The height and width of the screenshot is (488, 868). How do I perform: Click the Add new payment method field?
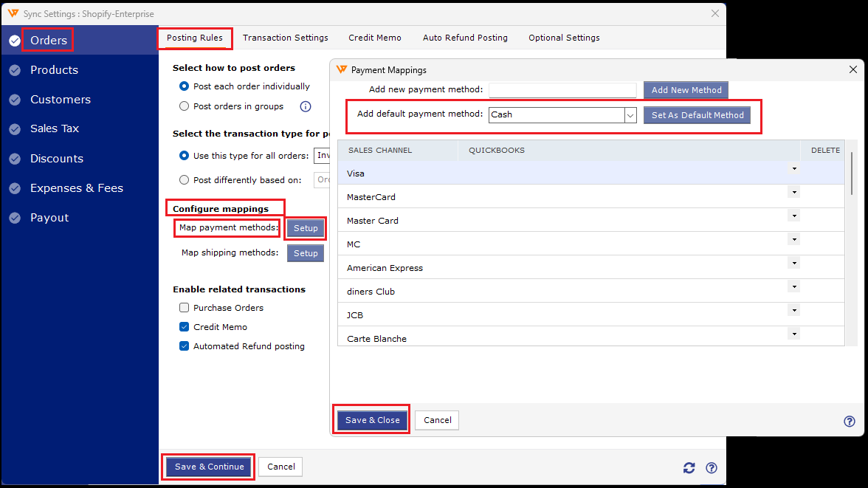[x=562, y=90]
